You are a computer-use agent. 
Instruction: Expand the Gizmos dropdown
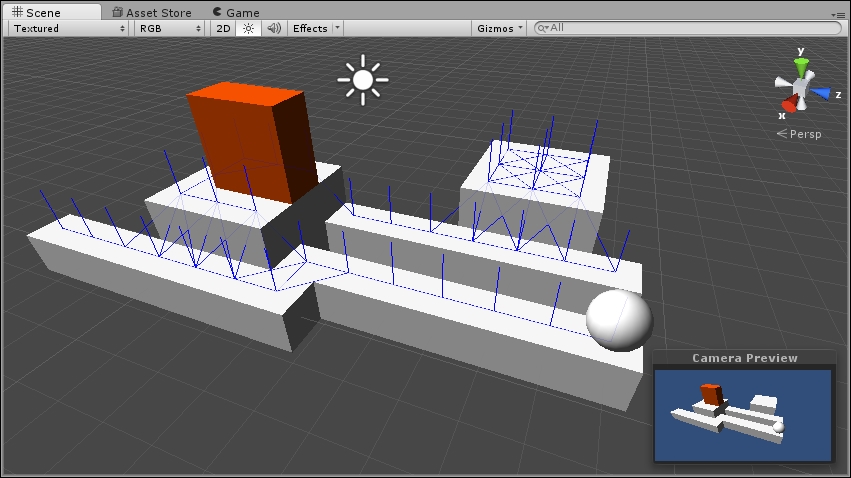pyautogui.click(x=499, y=28)
